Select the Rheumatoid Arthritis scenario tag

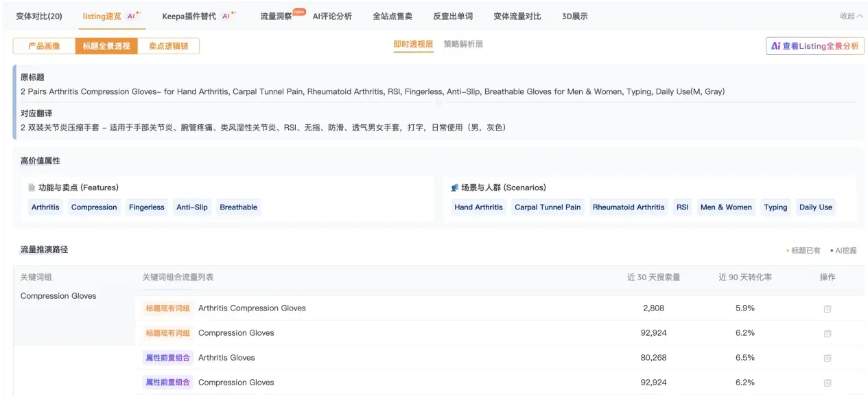pos(629,207)
